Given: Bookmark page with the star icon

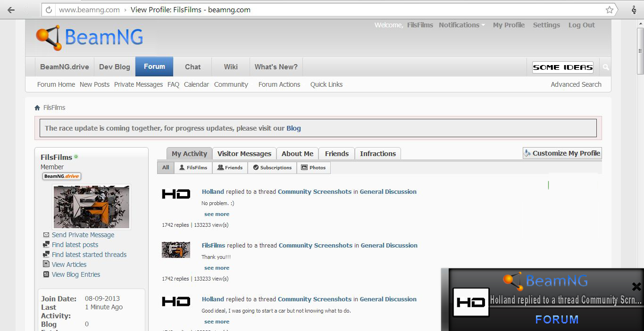Looking at the screenshot, I should pyautogui.click(x=610, y=9).
